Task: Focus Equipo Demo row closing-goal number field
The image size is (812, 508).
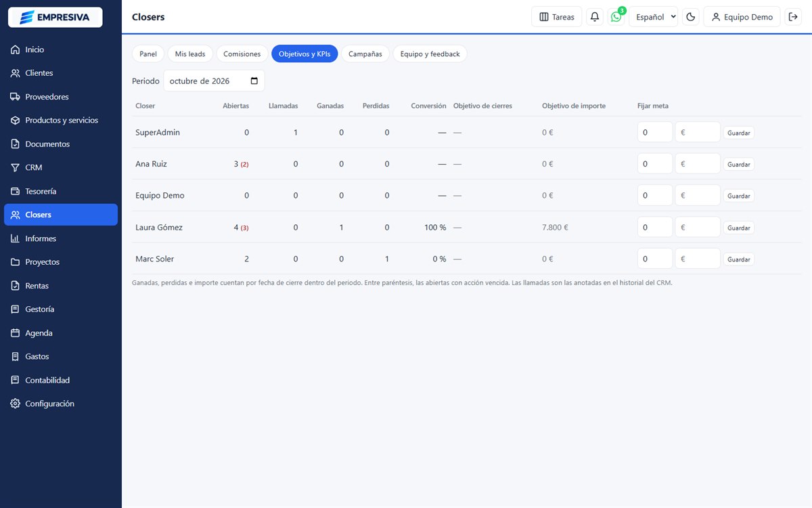Action: point(655,195)
